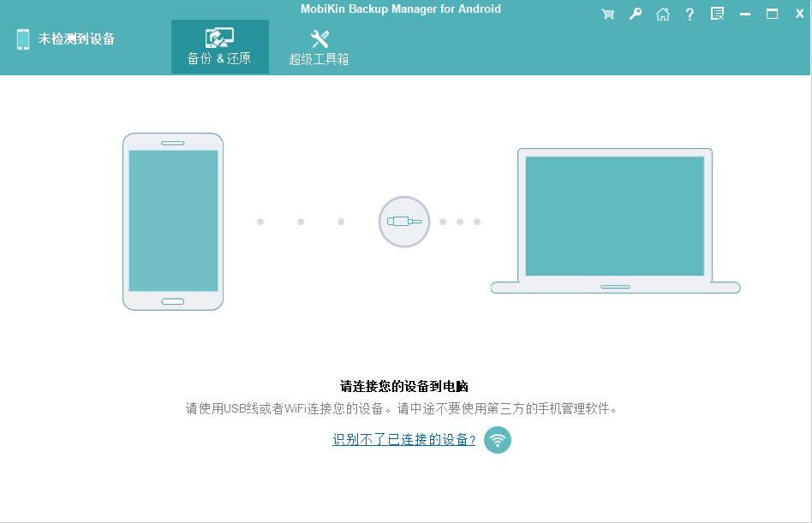This screenshot has width=812, height=523.
Task: Click the USB connector icon between devices
Action: pyautogui.click(x=403, y=222)
